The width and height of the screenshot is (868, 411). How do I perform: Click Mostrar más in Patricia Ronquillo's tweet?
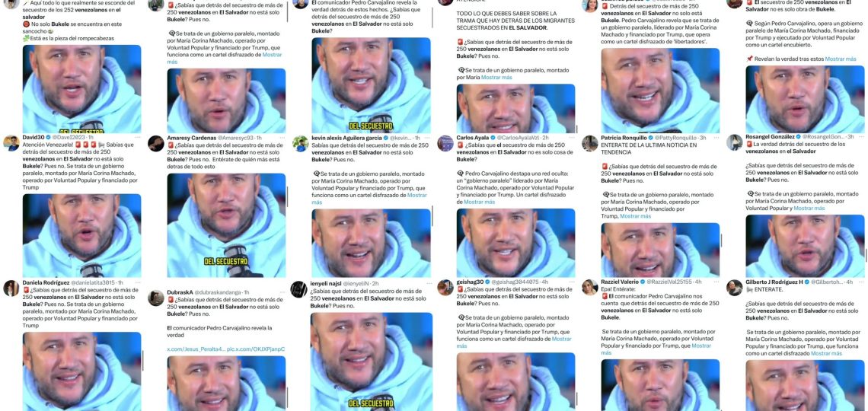636,216
